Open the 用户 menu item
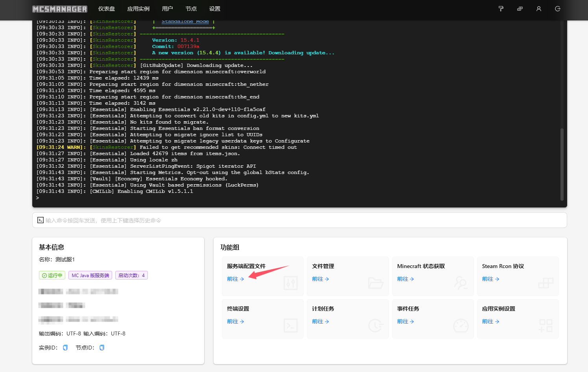 click(x=167, y=9)
